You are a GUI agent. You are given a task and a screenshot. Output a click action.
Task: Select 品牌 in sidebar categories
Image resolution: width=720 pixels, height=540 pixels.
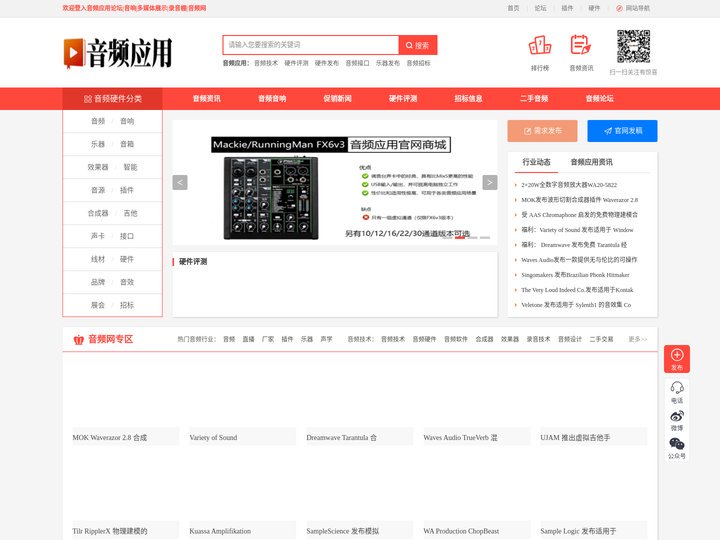click(98, 282)
